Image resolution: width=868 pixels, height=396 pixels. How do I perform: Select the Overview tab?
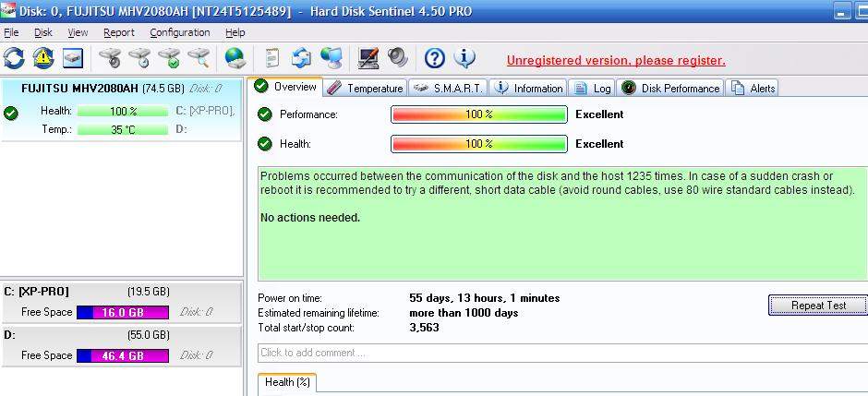tap(285, 87)
